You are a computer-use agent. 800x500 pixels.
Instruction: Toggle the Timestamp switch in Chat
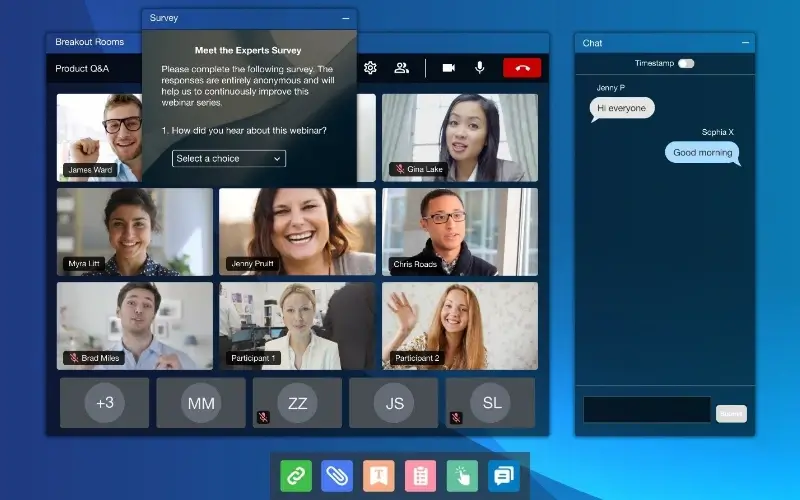click(686, 63)
